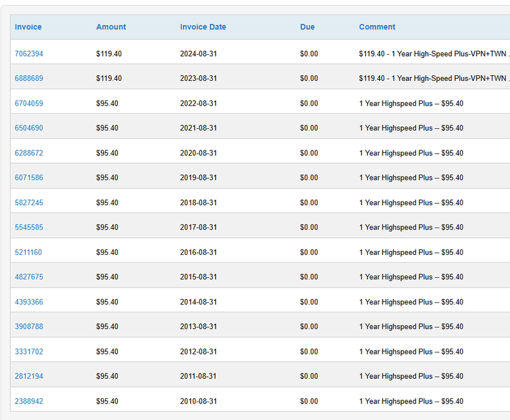This screenshot has width=510, height=420.
Task: Select the 2013-08-31 invoice date
Action: pos(198,327)
